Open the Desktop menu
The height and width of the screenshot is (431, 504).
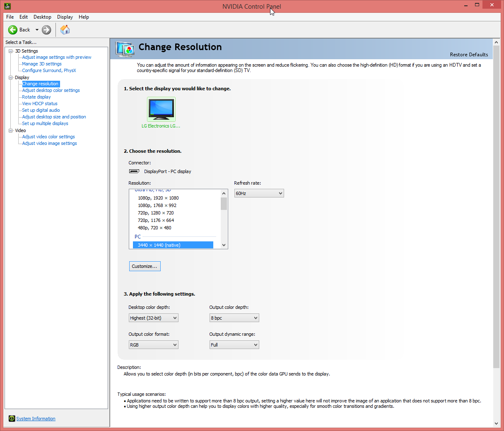[x=42, y=17]
